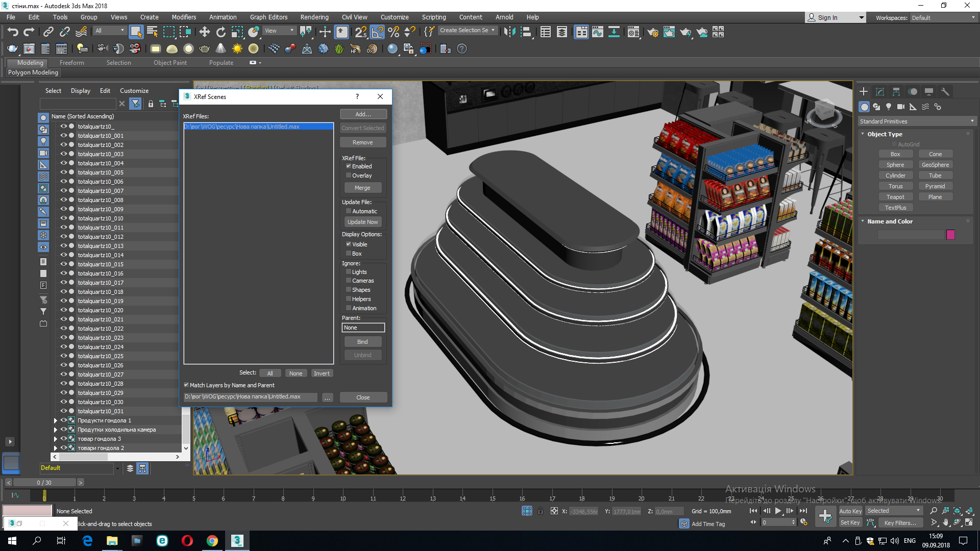Enable the Overlay checkbox
Screen dimensions: 980x551
pos(349,176)
